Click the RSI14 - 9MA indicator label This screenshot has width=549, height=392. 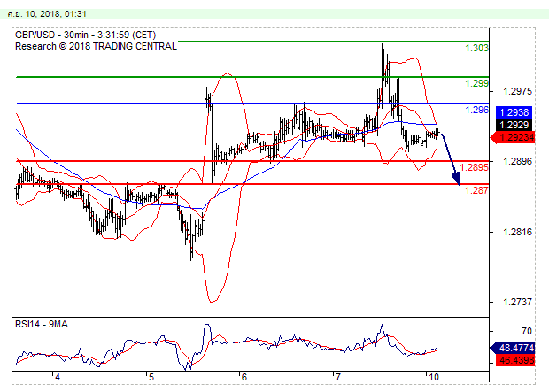tap(42, 325)
